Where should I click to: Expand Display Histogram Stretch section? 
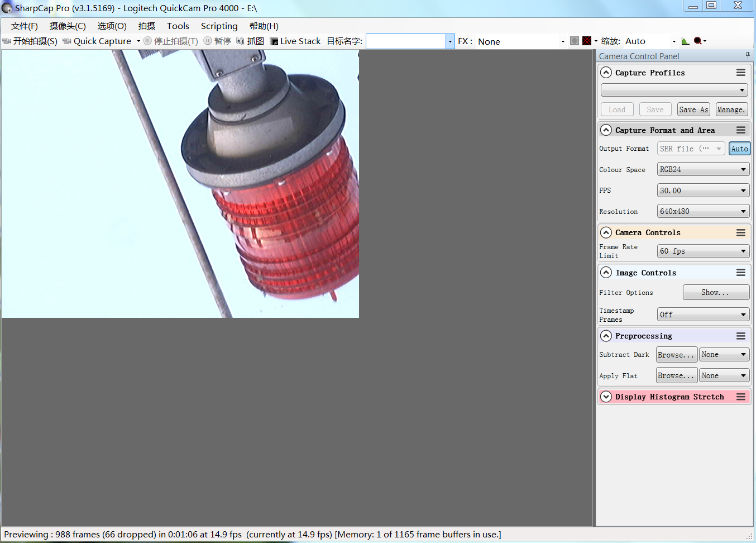(x=606, y=397)
